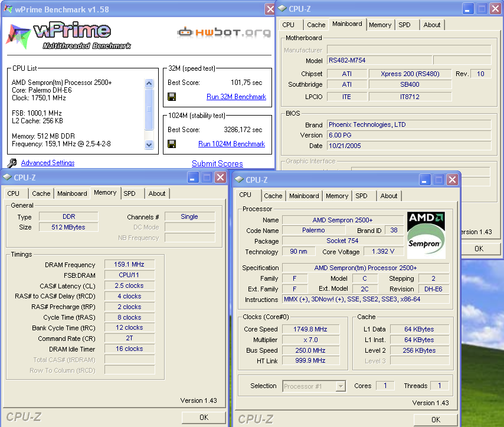The height and width of the screenshot is (427, 504).
Task: Open About tab in Mainboard window
Action: click(431, 25)
